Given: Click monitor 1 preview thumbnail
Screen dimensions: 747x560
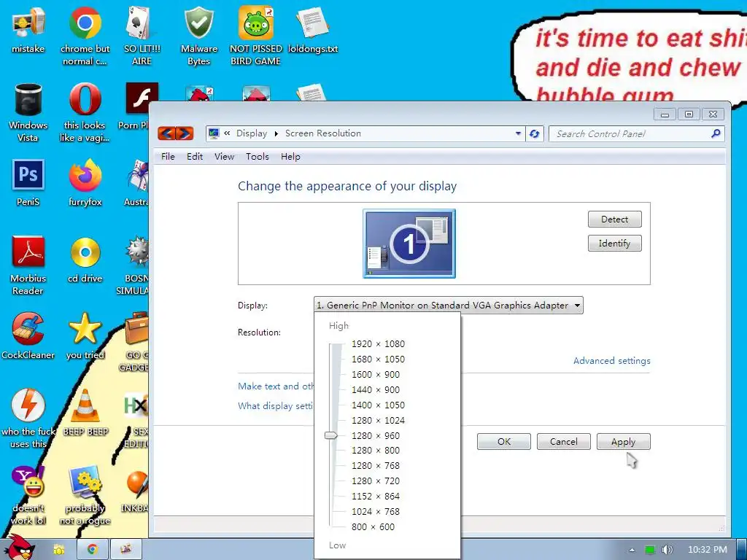Looking at the screenshot, I should [x=409, y=244].
